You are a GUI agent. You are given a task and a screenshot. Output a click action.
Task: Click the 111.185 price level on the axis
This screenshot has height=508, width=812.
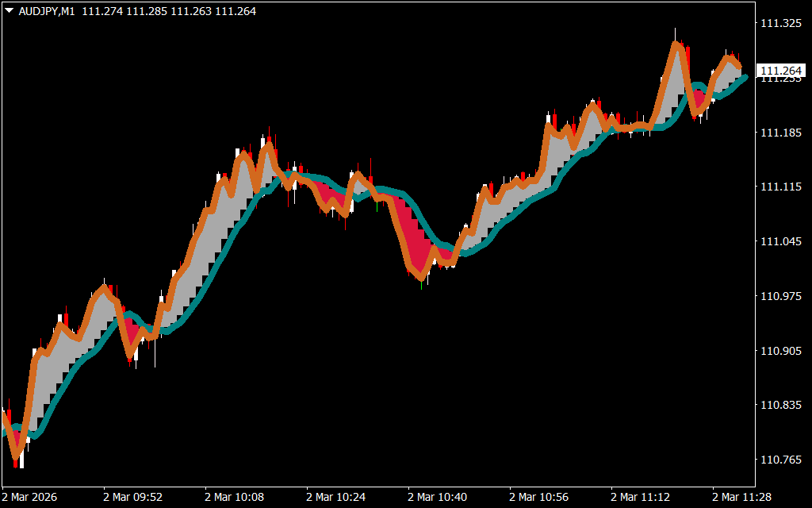[780, 133]
